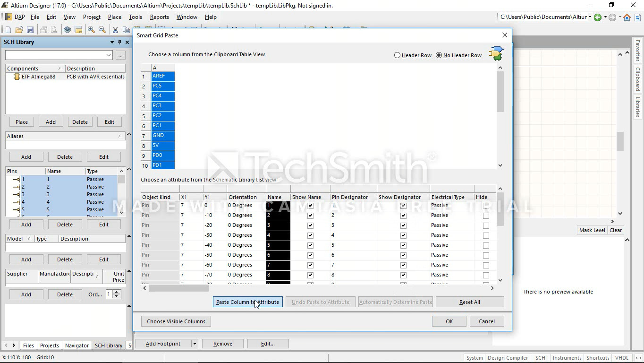The image size is (644, 363).
Task: Click the Save floppy disk icon
Action: tap(30, 30)
